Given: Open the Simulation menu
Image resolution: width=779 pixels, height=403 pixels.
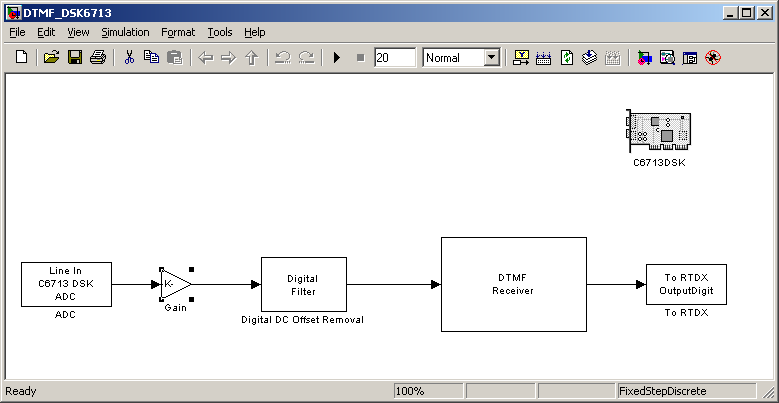Looking at the screenshot, I should tap(125, 32).
